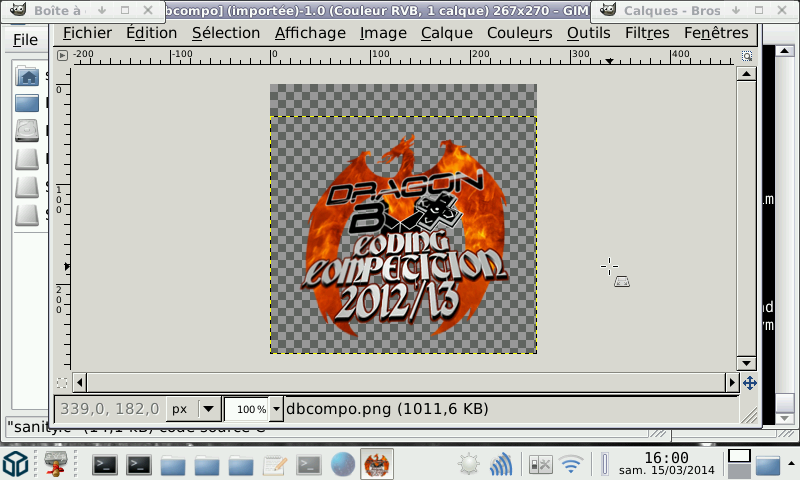This screenshot has width=800, height=480.
Task: Click the horizontal scroll left arrow
Action: coord(80,382)
